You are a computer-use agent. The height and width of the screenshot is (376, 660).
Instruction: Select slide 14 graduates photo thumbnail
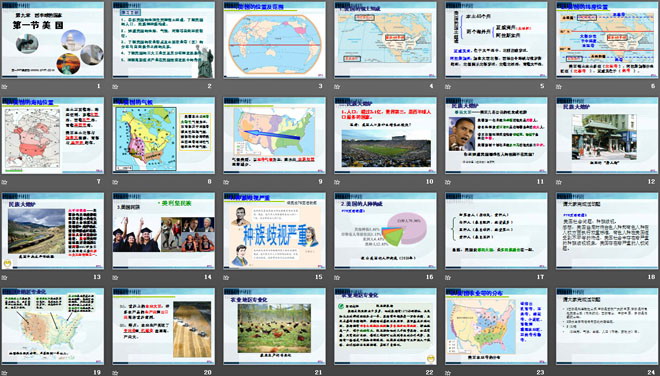(163, 231)
